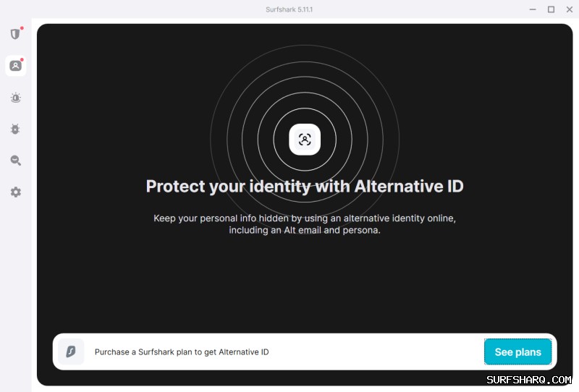Click the face-scan icon in the circles
579x392 pixels.
pos(305,140)
